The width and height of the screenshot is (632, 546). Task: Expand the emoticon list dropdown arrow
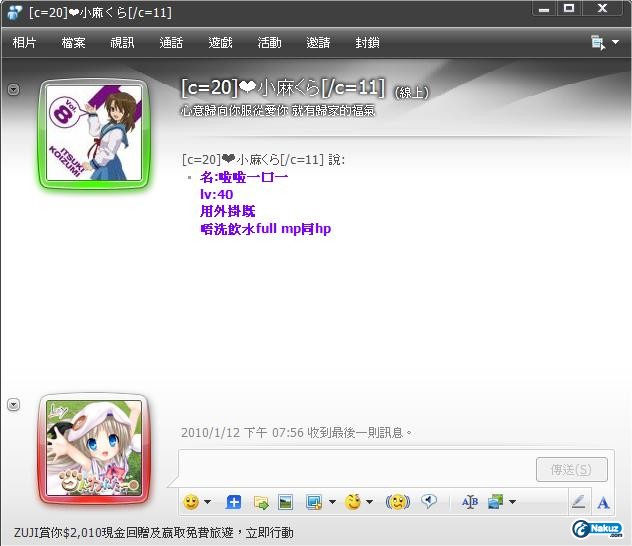[x=208, y=502]
